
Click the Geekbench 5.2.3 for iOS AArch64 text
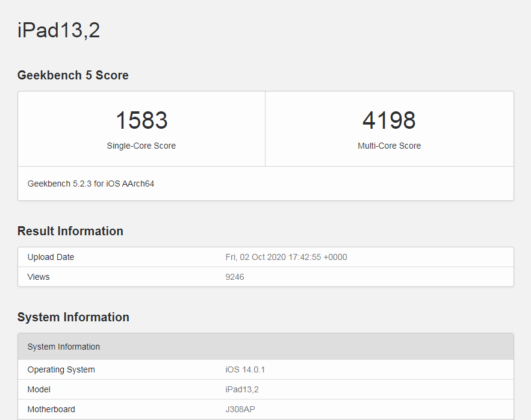point(91,184)
